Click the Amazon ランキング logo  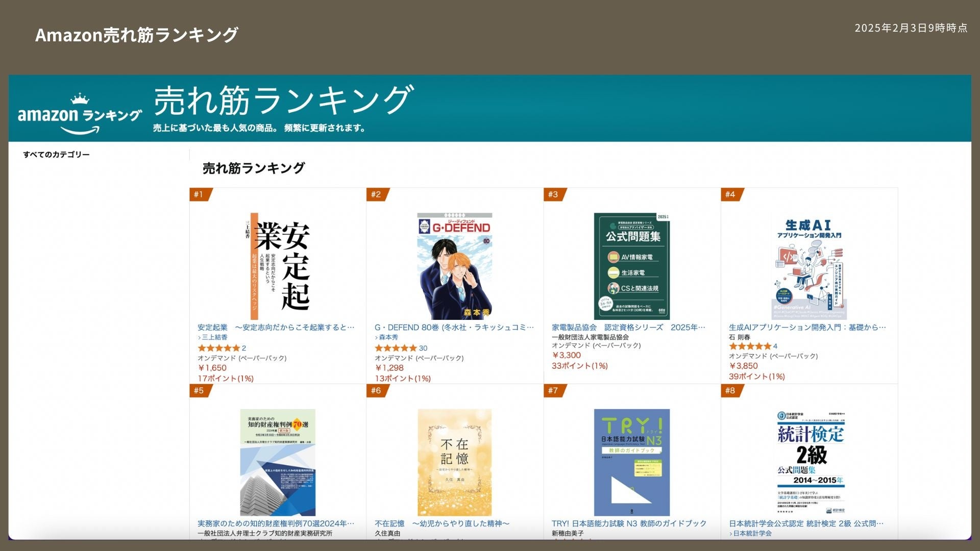coord(79,114)
